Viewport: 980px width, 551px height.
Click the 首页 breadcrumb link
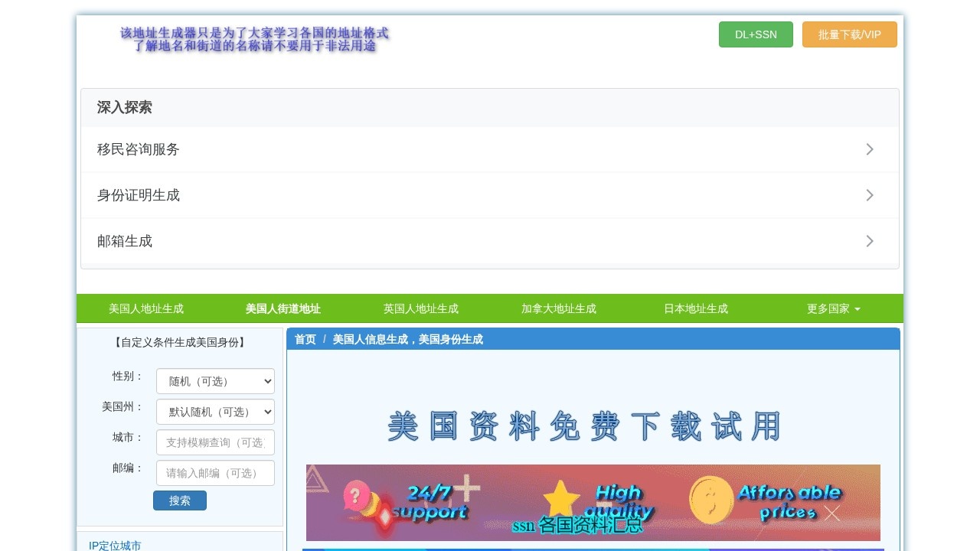[304, 339]
